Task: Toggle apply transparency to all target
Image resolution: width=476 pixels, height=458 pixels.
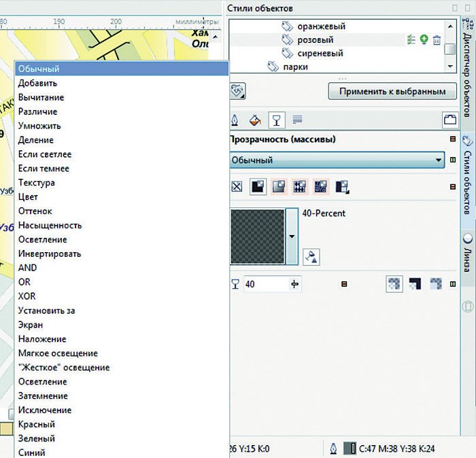Action: [x=394, y=285]
